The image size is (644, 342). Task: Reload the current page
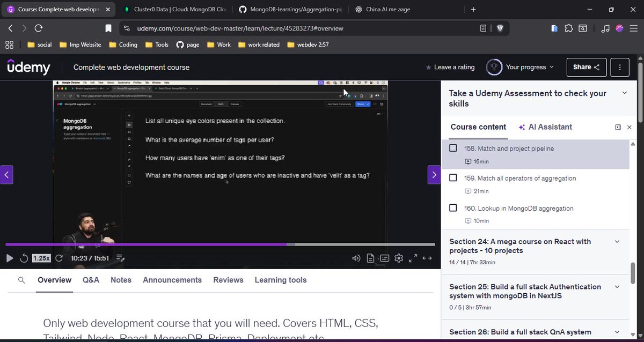39,28
